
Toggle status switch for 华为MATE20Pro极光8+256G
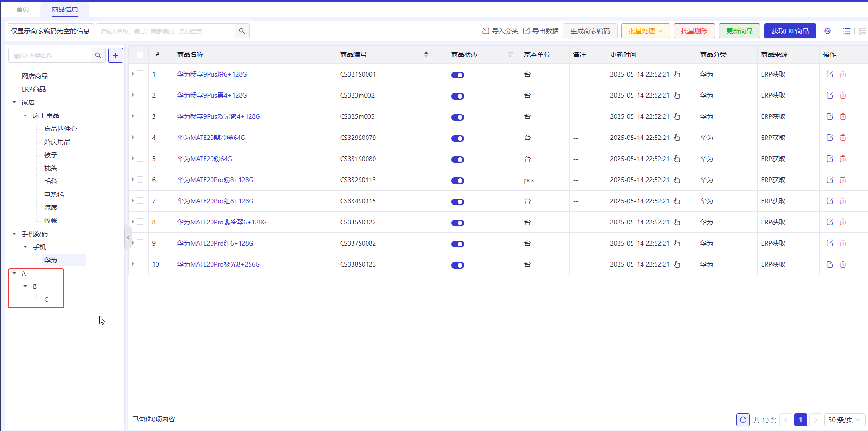pos(458,265)
